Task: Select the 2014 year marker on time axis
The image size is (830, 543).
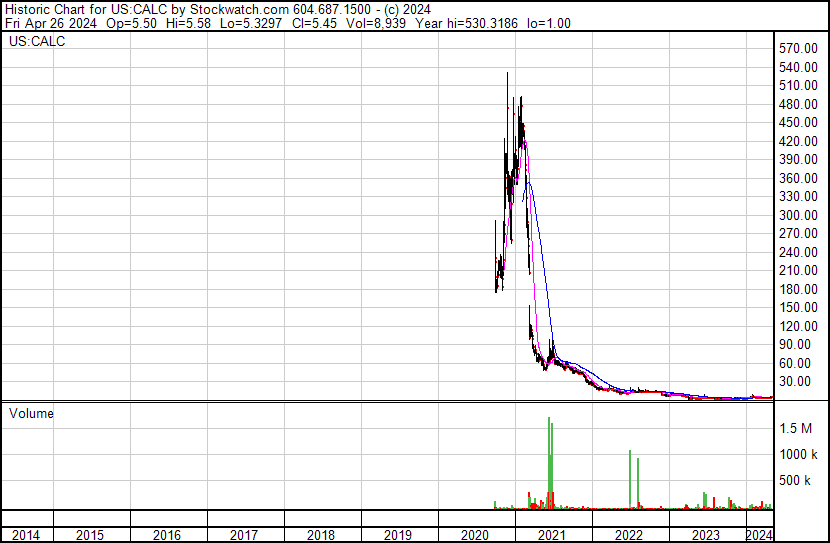Action: coord(26,535)
